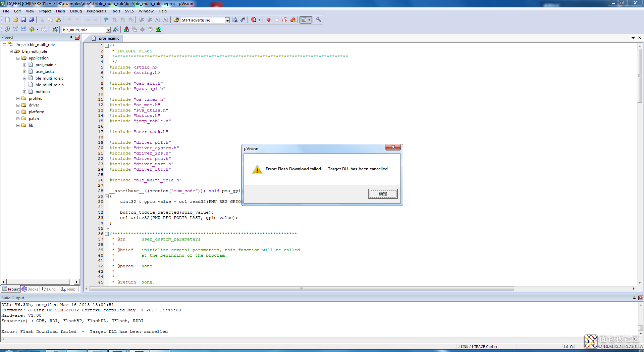Screen dimensions: 644x352
Task: Expand the profiles folder
Action: tap(18, 98)
